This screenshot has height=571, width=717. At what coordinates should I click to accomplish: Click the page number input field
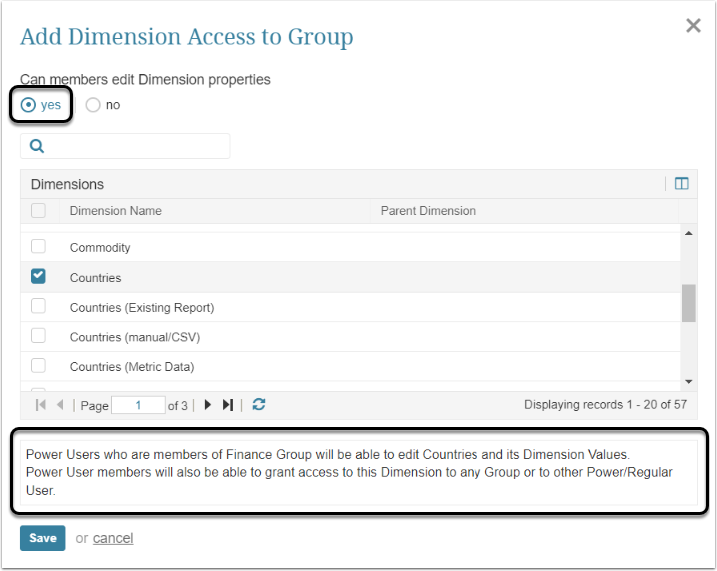click(x=138, y=405)
